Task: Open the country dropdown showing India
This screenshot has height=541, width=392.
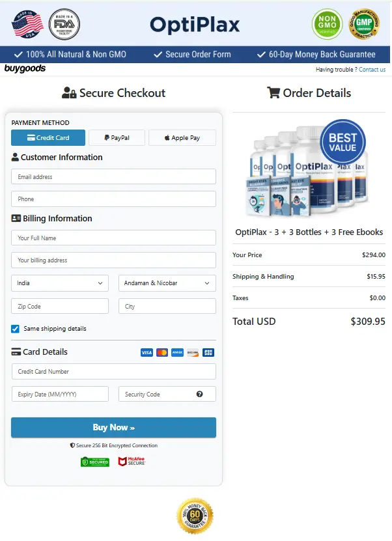Action: 59,283
